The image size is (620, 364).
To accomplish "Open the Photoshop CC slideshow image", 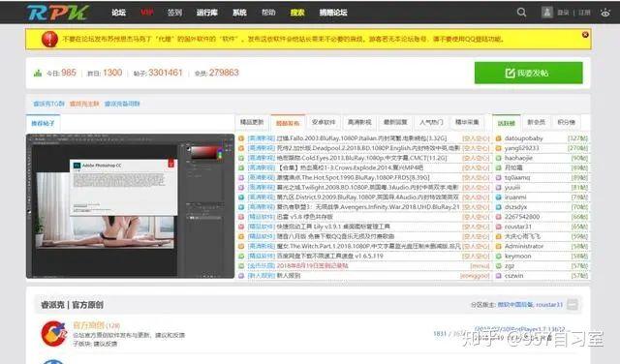I will (130, 206).
